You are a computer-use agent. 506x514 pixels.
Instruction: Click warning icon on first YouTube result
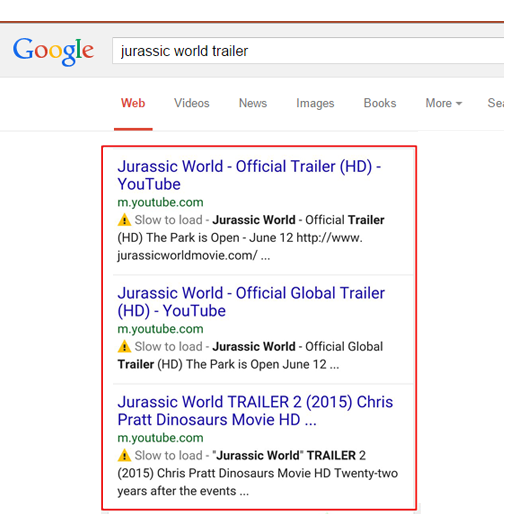pos(124,220)
